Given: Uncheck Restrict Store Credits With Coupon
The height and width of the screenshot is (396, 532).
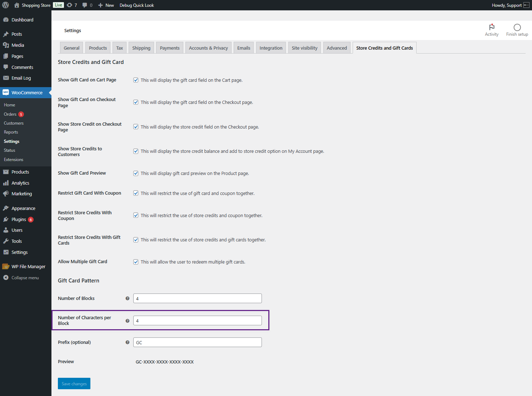Looking at the screenshot, I should coord(136,215).
